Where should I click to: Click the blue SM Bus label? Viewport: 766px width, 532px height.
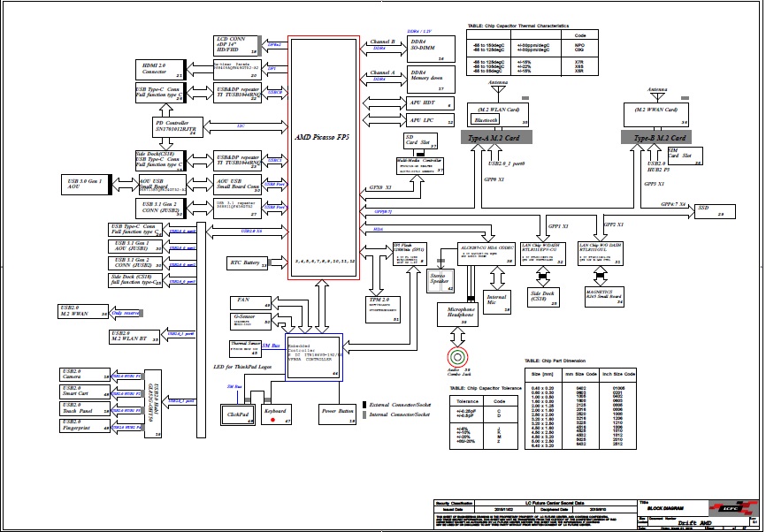[x=275, y=345]
